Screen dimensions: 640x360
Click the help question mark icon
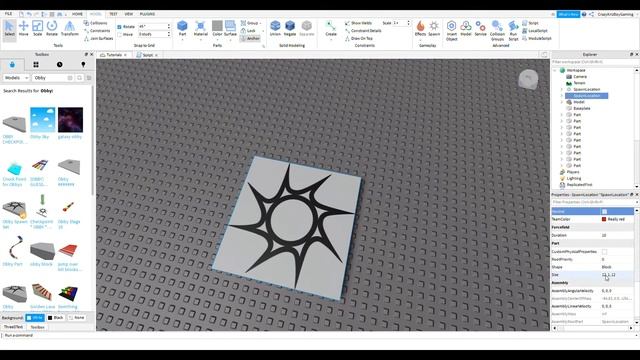point(584,14)
